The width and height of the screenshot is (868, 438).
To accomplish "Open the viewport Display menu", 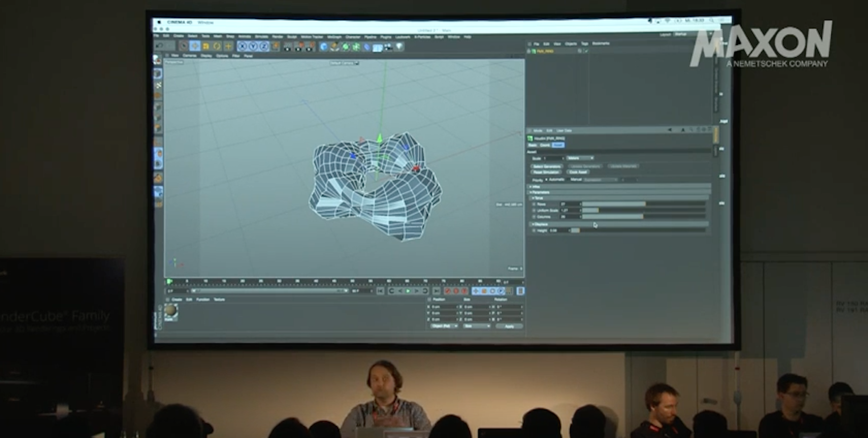I will tap(206, 56).
